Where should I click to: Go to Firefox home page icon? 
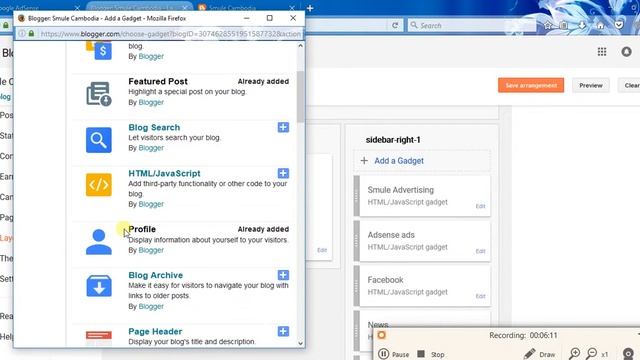point(600,25)
